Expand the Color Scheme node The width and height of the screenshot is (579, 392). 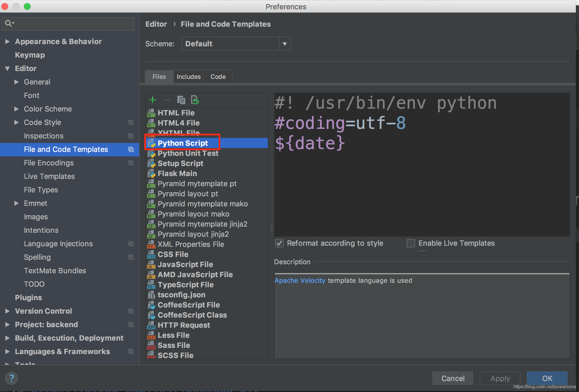[17, 109]
